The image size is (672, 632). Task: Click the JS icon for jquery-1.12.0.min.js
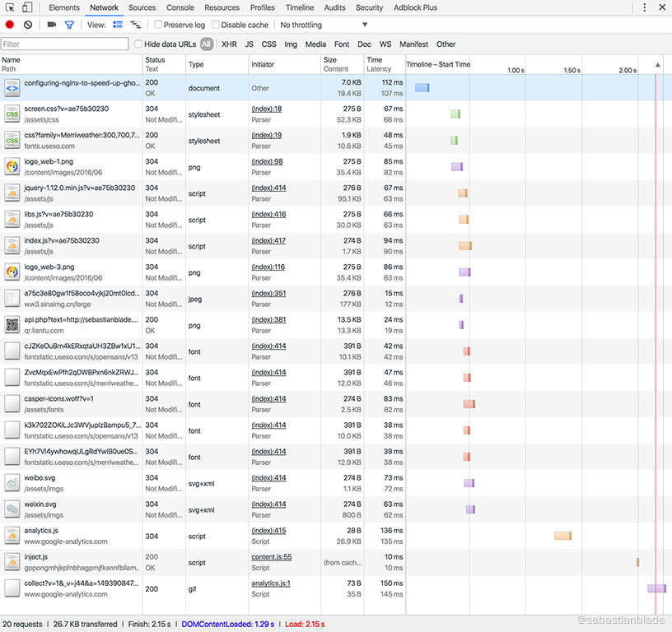pos(12,193)
